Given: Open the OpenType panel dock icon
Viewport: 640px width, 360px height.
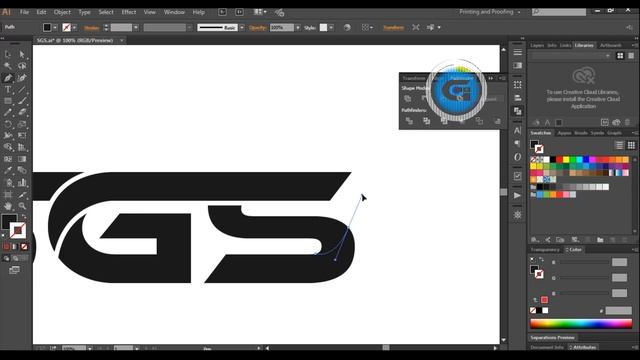Looking at the screenshot, I should pos(518,157).
